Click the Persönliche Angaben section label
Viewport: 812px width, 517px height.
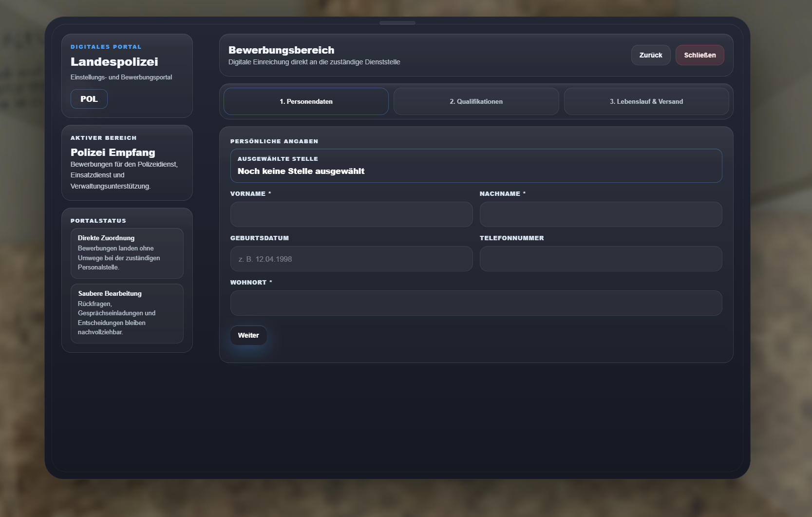point(274,141)
